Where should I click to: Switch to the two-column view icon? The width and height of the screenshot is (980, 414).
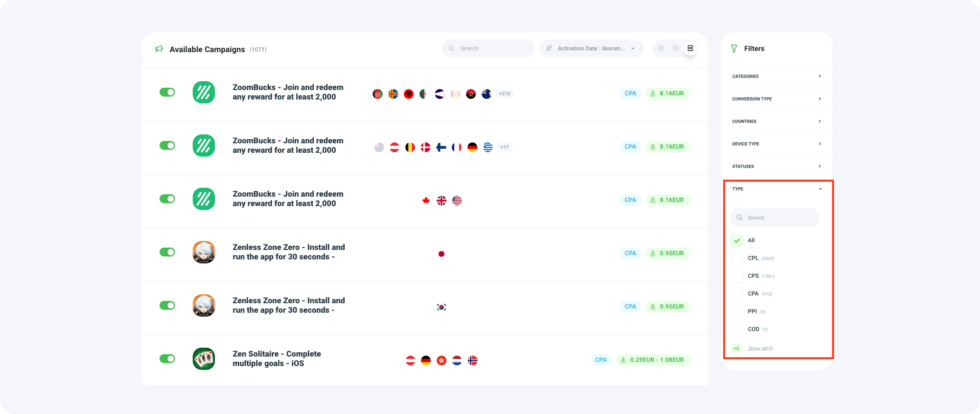676,48
